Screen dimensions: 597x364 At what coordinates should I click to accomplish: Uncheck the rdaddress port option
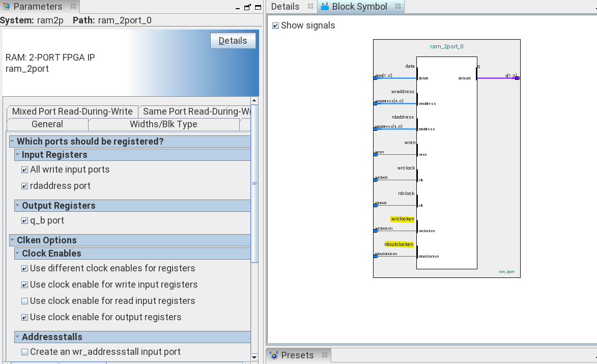24,186
